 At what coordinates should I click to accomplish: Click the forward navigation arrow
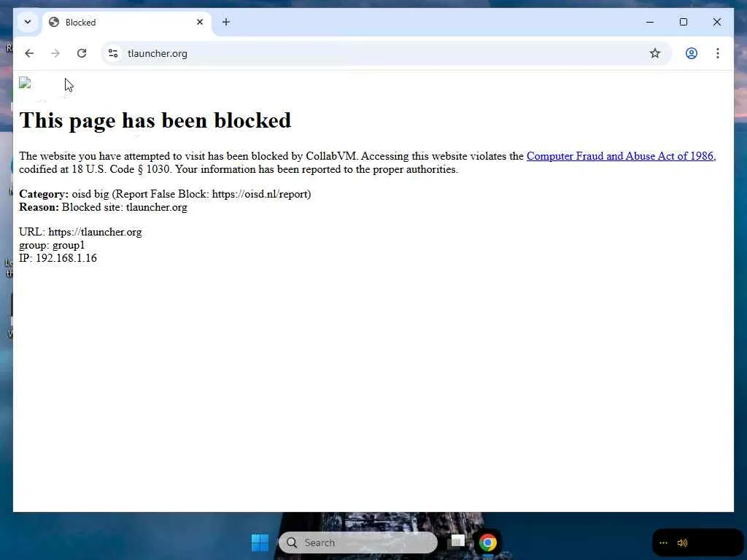point(55,53)
